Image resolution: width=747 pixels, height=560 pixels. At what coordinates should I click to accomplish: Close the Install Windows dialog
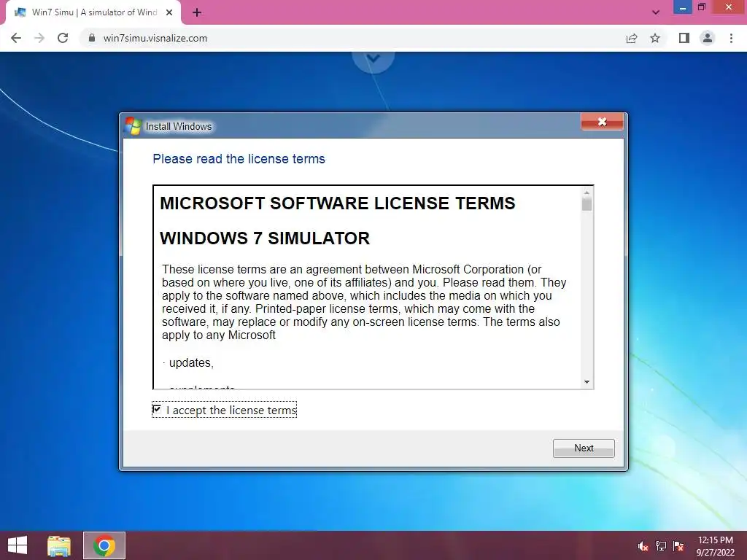[x=602, y=122]
